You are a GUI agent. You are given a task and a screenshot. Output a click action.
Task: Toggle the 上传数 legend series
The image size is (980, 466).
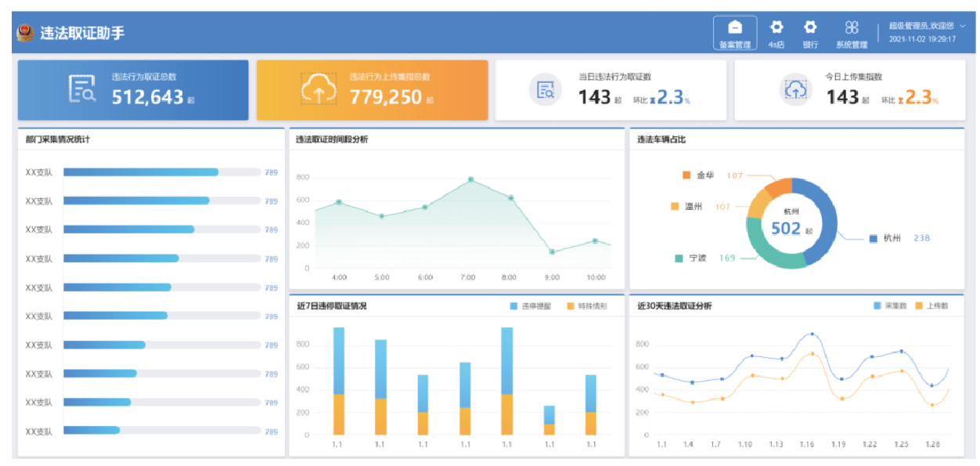point(931,306)
